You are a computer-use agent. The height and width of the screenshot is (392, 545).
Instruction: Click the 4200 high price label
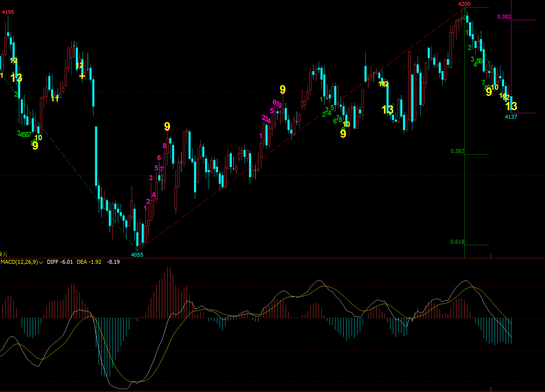coord(464,4)
